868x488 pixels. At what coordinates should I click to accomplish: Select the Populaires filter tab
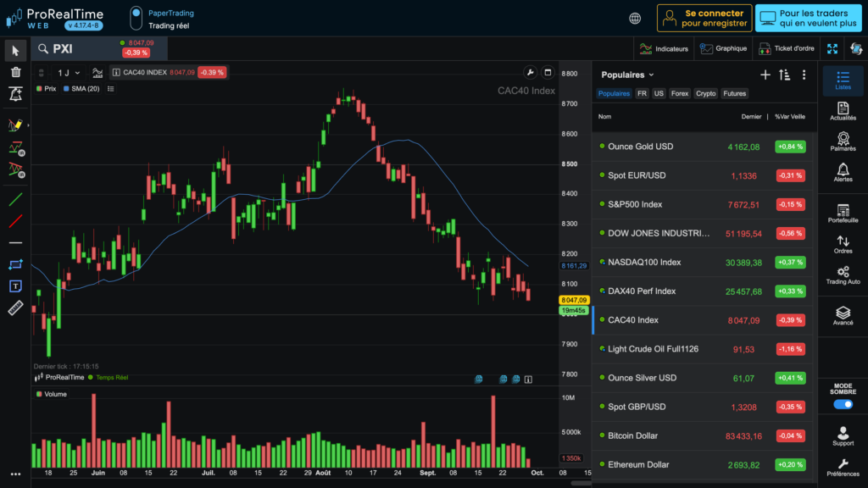[614, 93]
